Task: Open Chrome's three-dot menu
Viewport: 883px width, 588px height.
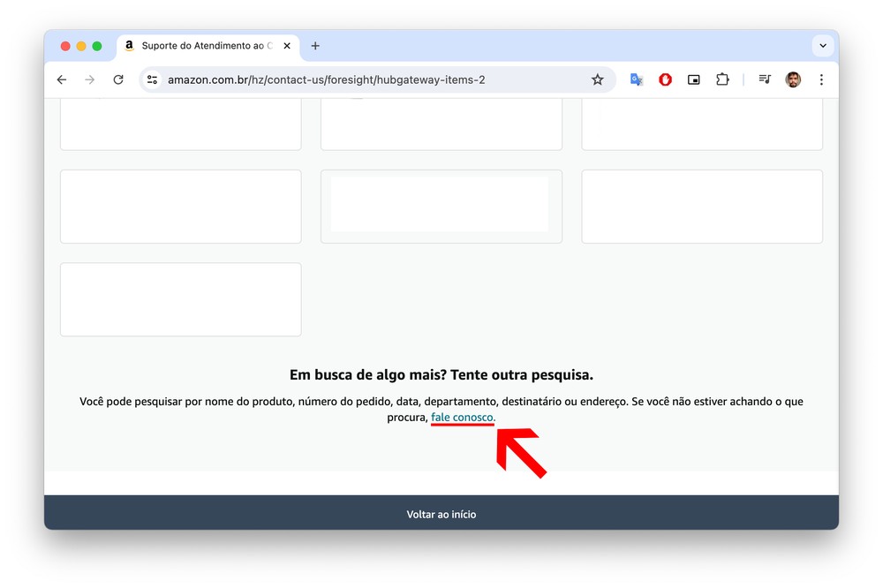Action: (821, 80)
